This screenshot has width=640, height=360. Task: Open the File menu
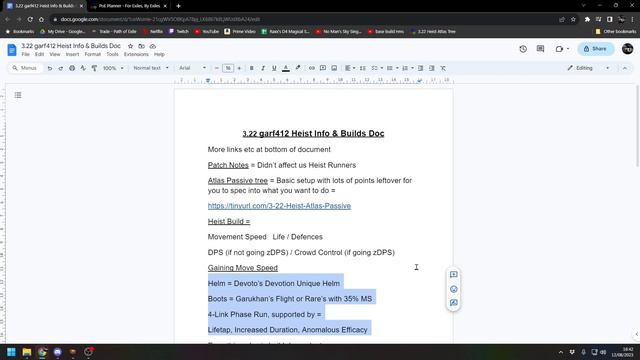pyautogui.click(x=25, y=54)
